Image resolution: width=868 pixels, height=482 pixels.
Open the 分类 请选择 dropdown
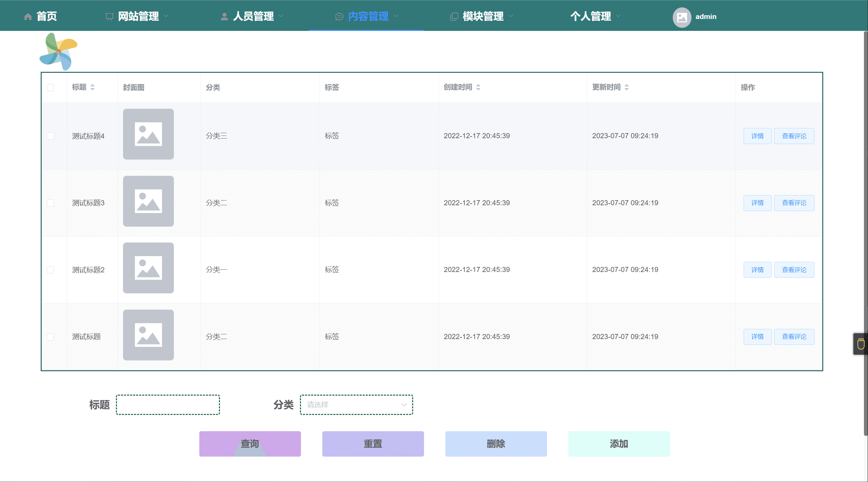point(356,405)
